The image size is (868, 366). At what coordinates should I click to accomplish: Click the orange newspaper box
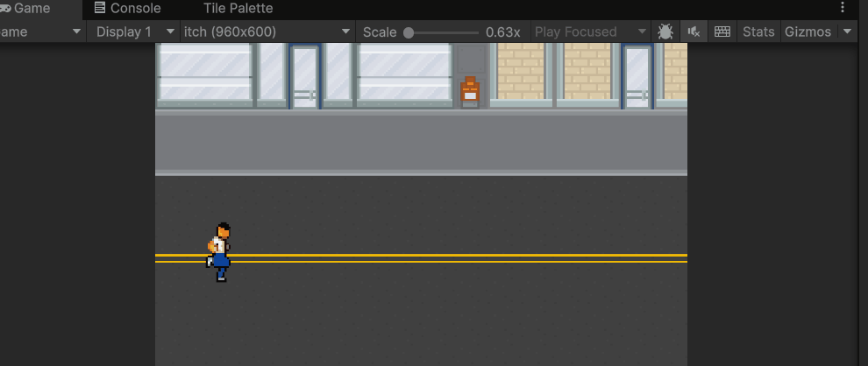click(x=470, y=91)
